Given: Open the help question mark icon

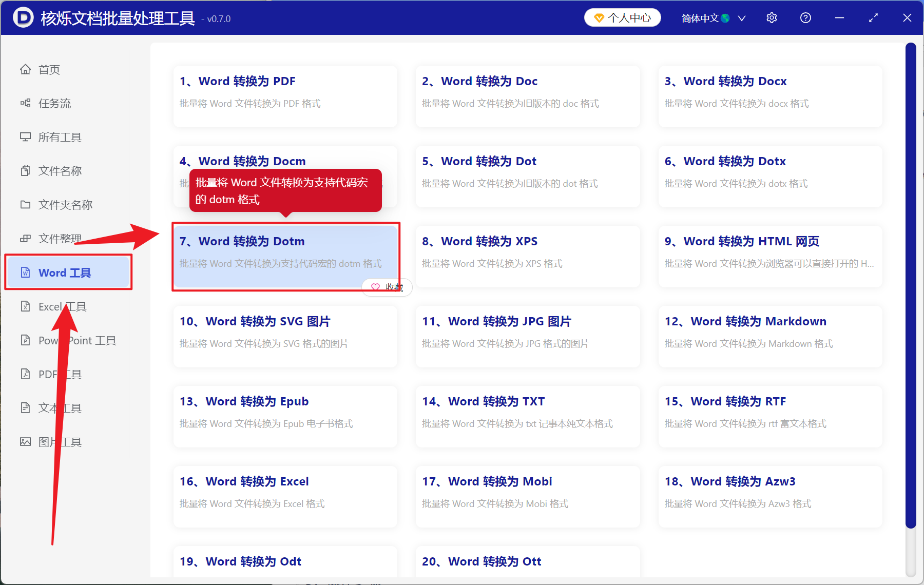Looking at the screenshot, I should coord(805,18).
